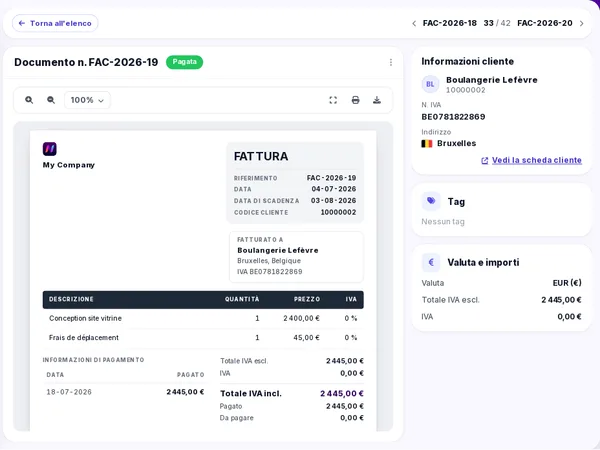The height and width of the screenshot is (450, 600).
Task: Open next document FAC-2026-20
Action: (545, 23)
